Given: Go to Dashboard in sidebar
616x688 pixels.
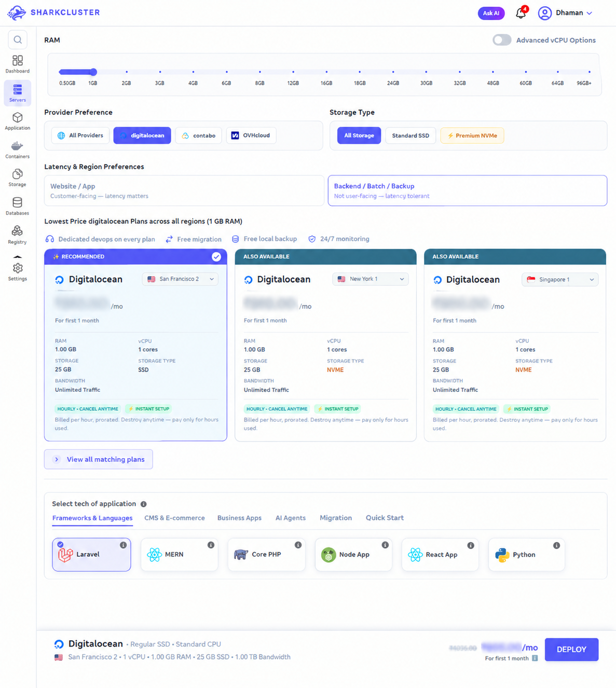Looking at the screenshot, I should (x=18, y=64).
